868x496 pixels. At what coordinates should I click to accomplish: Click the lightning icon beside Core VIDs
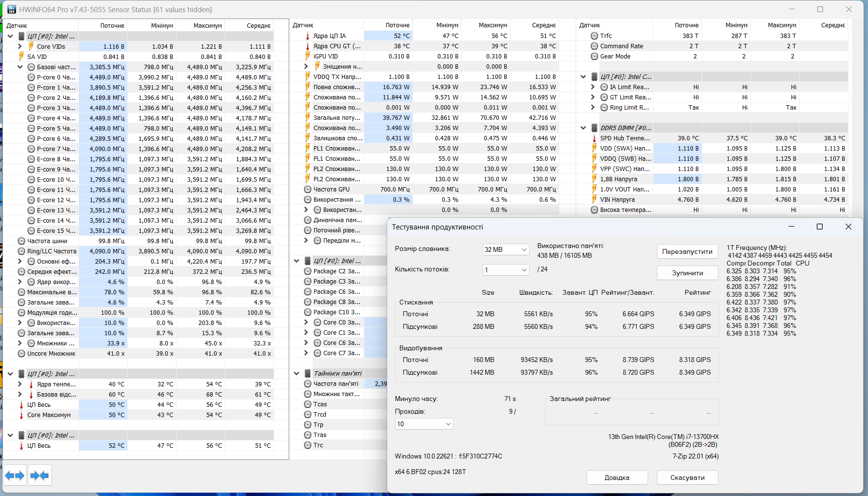click(x=31, y=46)
